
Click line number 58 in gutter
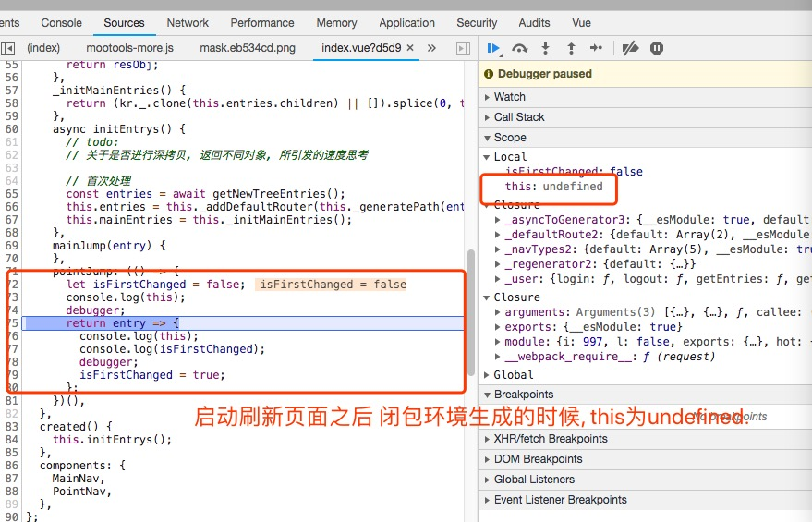tap(11, 103)
